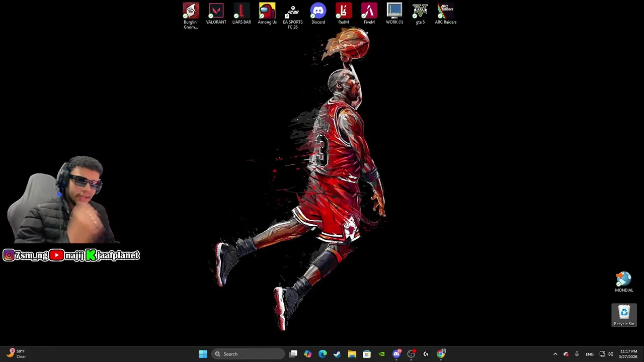This screenshot has height=362, width=644.
Task: Open the FiveM desktop shortcut
Action: [x=369, y=14]
